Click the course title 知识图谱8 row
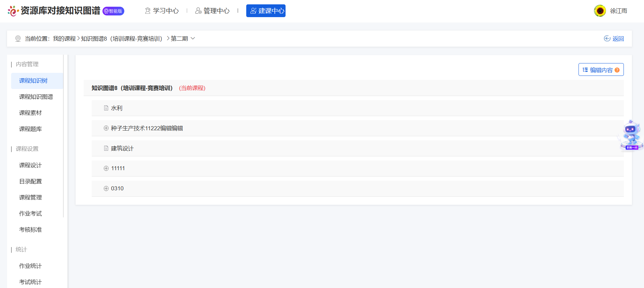 coord(353,88)
